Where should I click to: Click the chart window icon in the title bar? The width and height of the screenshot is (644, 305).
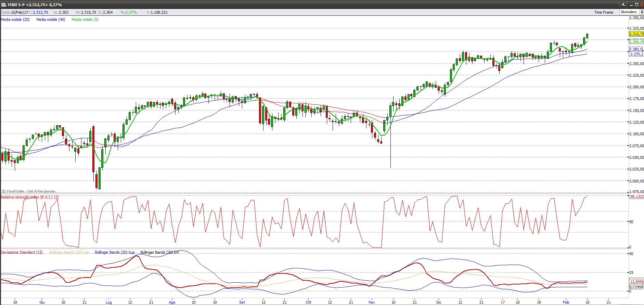click(x=4, y=5)
